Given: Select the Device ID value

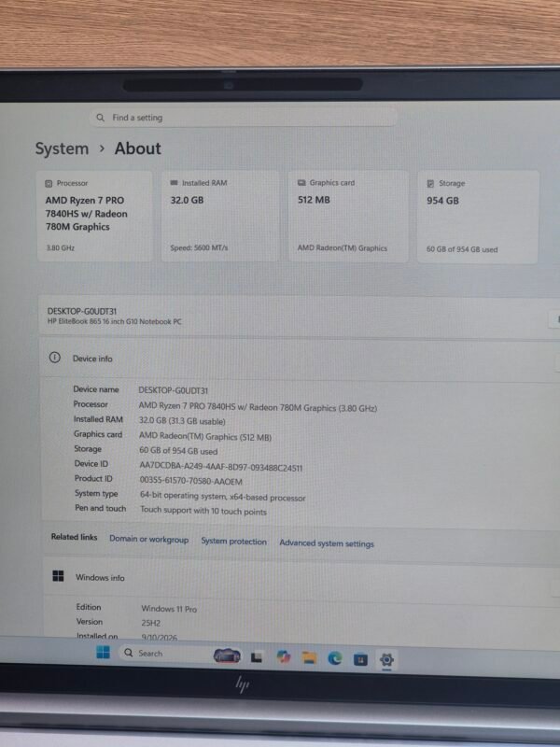Looking at the screenshot, I should tap(221, 468).
